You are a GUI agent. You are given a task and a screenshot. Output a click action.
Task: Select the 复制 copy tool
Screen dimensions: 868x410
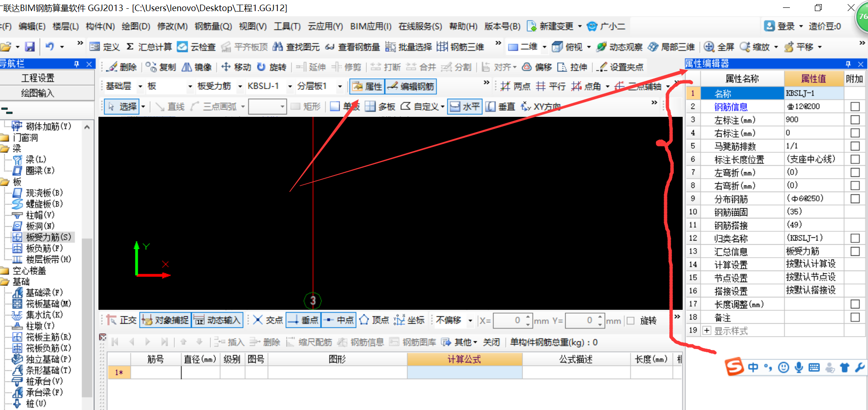tap(160, 67)
